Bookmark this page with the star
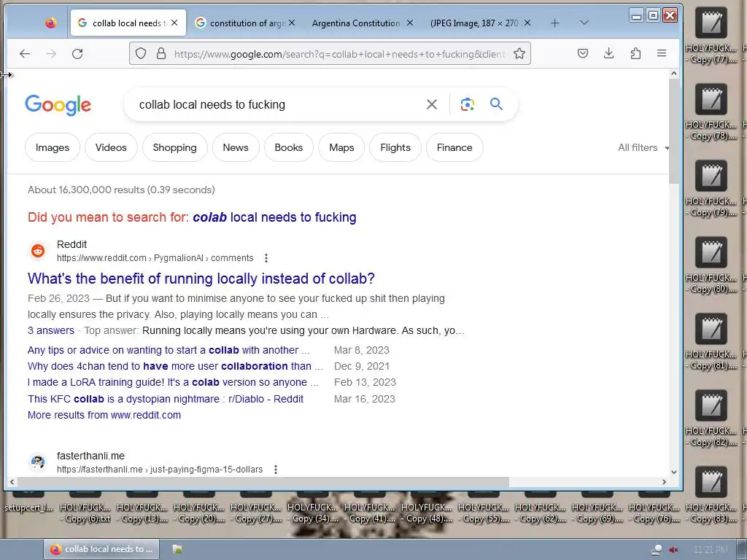 (519, 53)
